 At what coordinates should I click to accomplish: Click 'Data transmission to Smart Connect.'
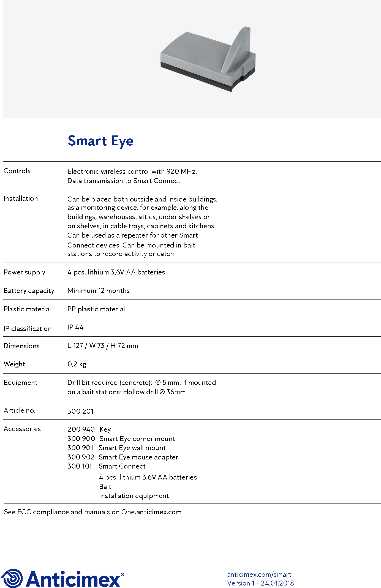125,181
